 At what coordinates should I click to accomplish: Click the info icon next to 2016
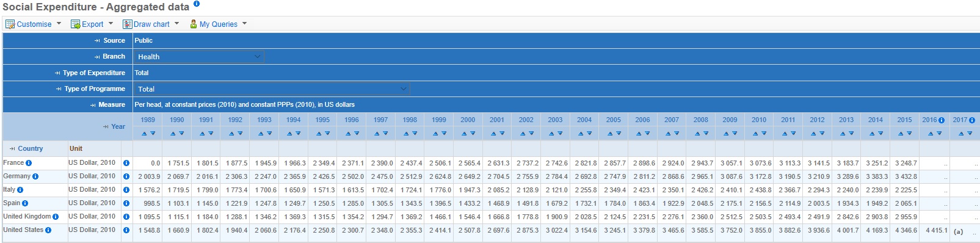click(x=942, y=120)
